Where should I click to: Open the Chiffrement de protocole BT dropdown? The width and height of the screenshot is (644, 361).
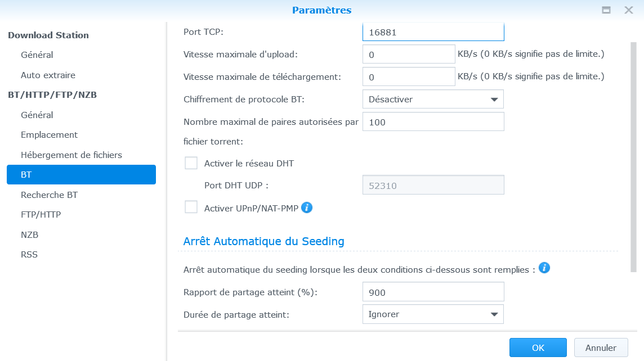tap(433, 99)
